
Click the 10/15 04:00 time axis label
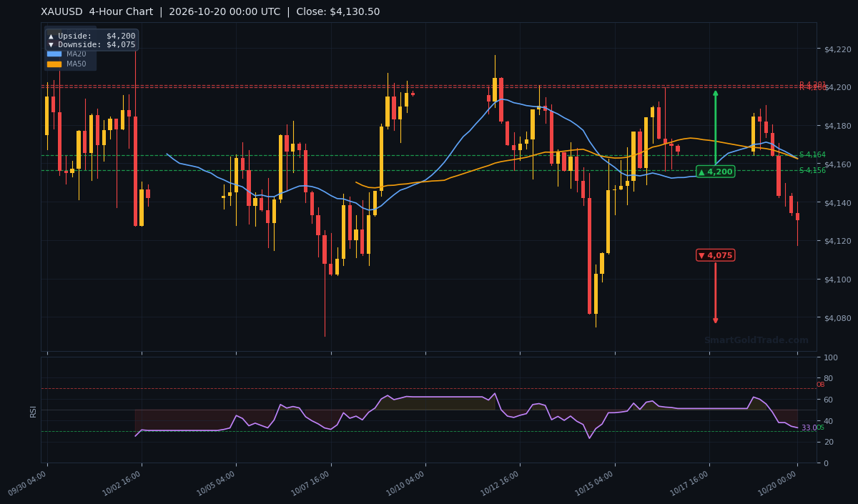click(x=594, y=483)
